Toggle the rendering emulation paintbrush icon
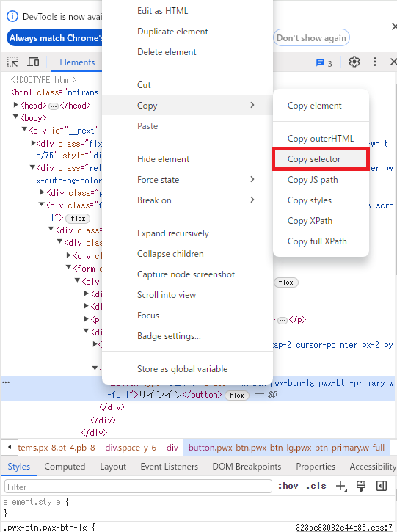This screenshot has width=397, height=532. 361,487
